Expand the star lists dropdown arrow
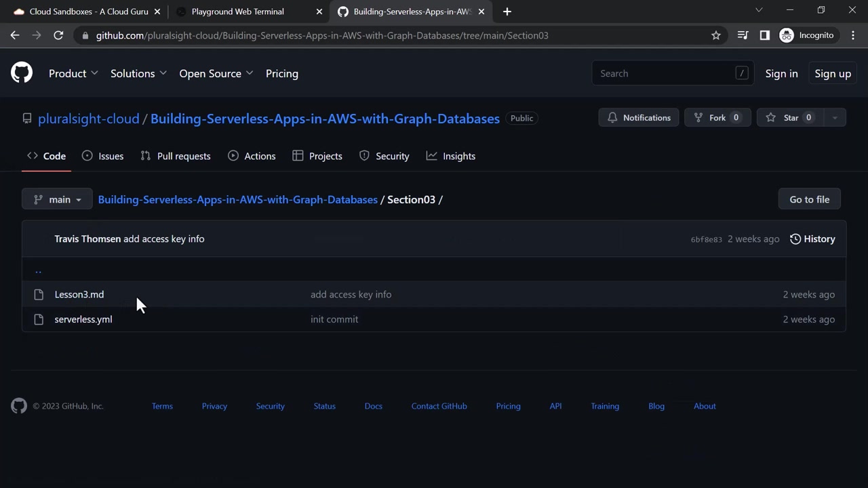The width and height of the screenshot is (868, 488). point(835,118)
